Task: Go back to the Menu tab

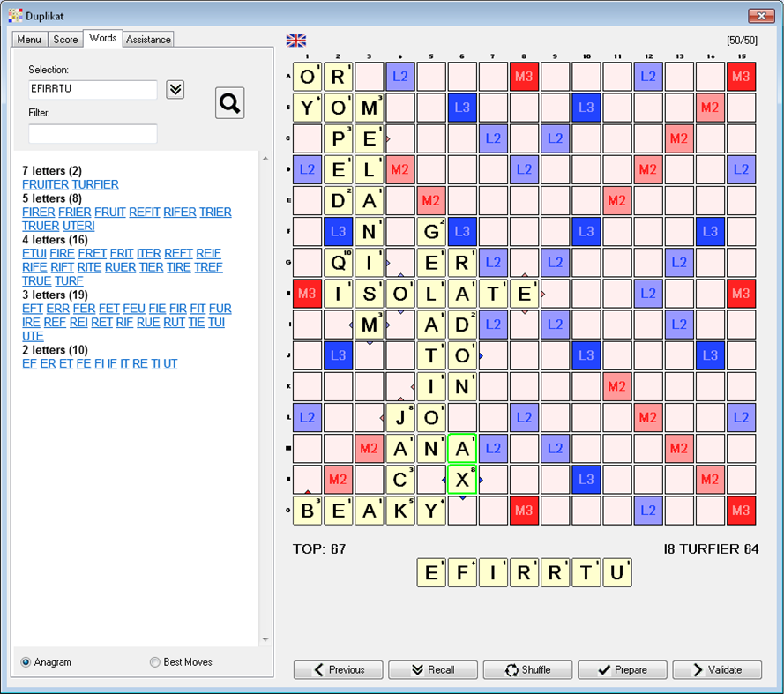Action: pos(28,39)
